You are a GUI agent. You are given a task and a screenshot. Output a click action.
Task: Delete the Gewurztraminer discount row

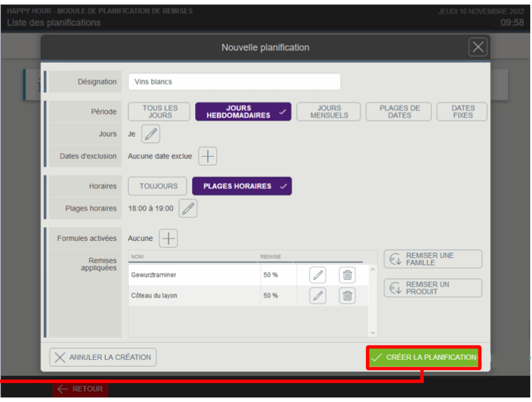[347, 275]
